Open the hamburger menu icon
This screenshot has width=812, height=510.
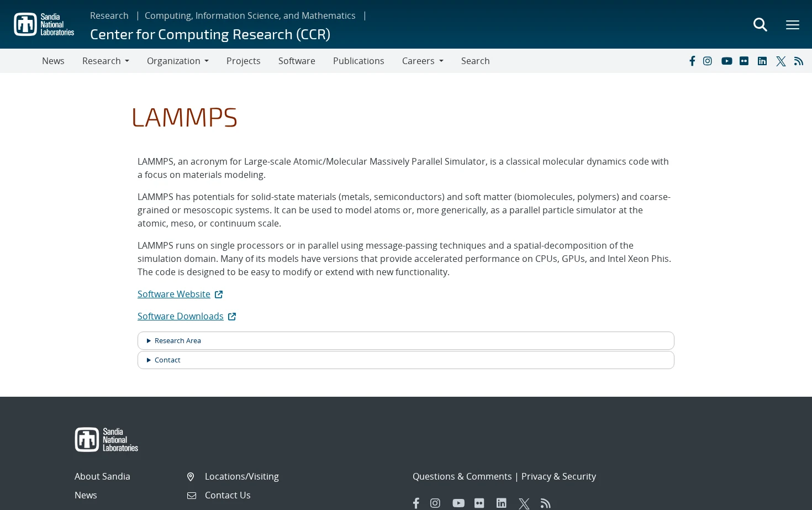[793, 25]
